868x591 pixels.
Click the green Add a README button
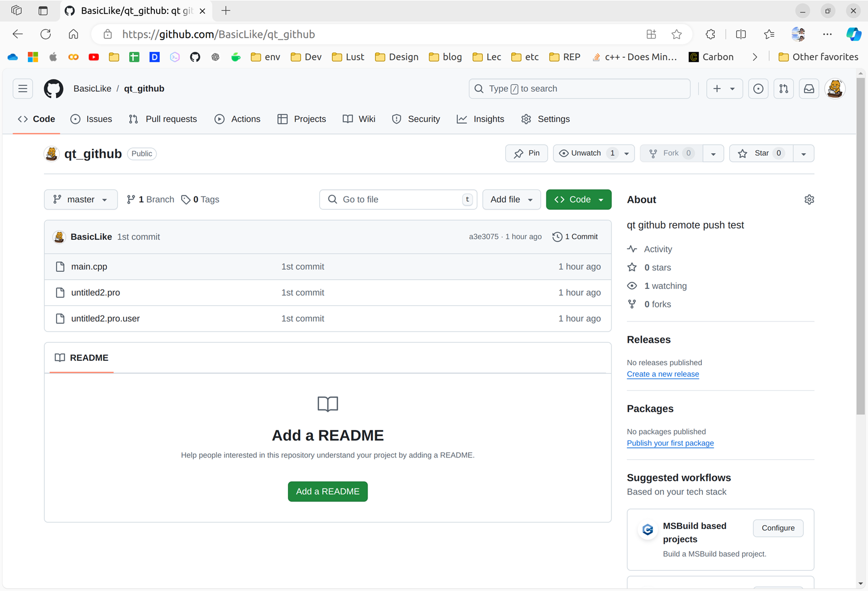[327, 491]
